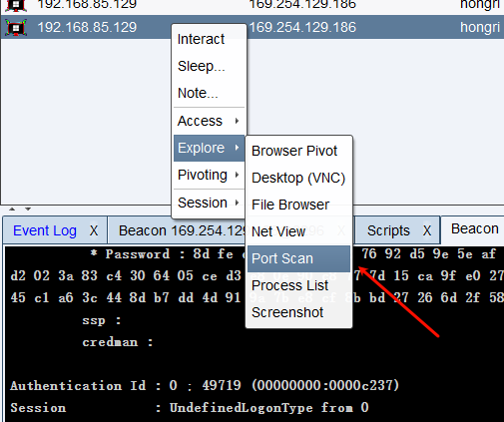This screenshot has width=504, height=422.
Task: Expand the Session submenu
Action: 209,203
